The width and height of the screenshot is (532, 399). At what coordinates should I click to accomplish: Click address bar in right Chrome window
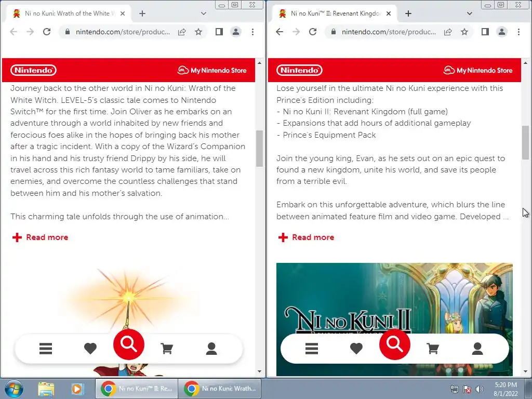click(389, 32)
